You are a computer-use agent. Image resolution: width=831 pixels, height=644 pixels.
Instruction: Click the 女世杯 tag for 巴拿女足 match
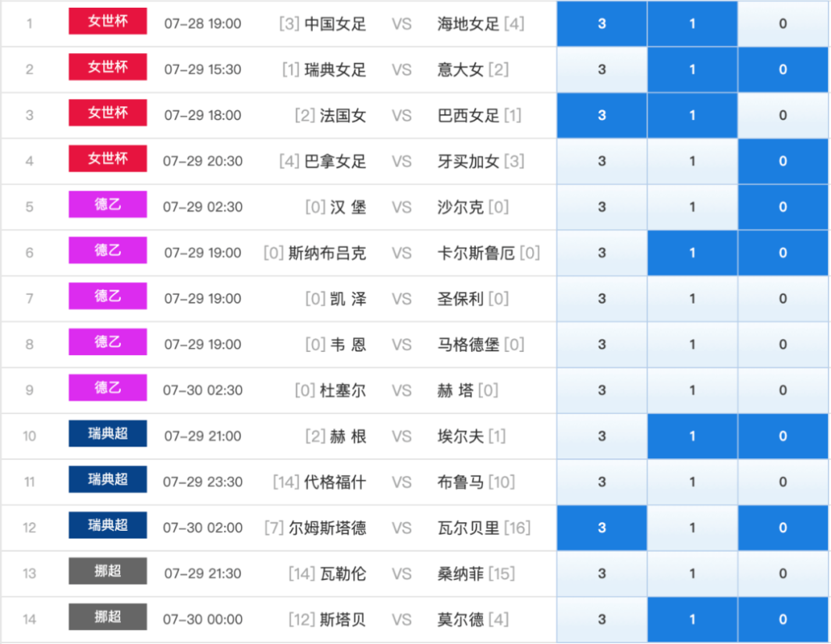point(108,158)
